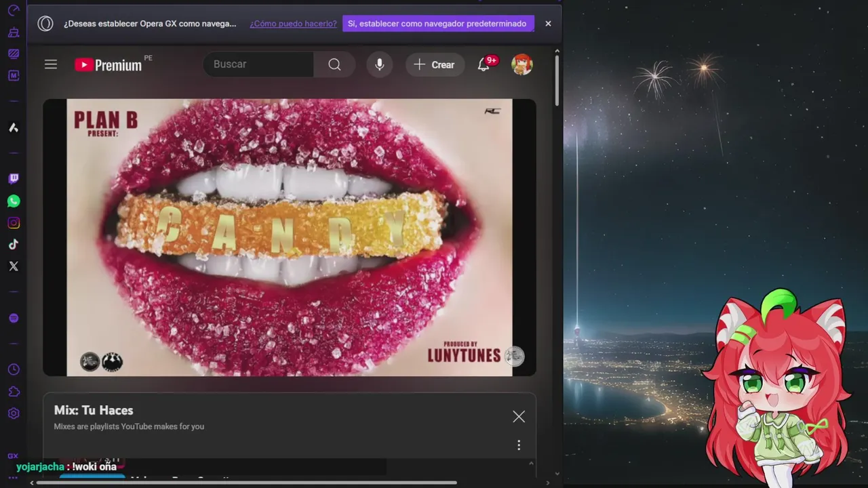
Task: Open GX Control speedometer in sidebar
Action: [x=14, y=11]
